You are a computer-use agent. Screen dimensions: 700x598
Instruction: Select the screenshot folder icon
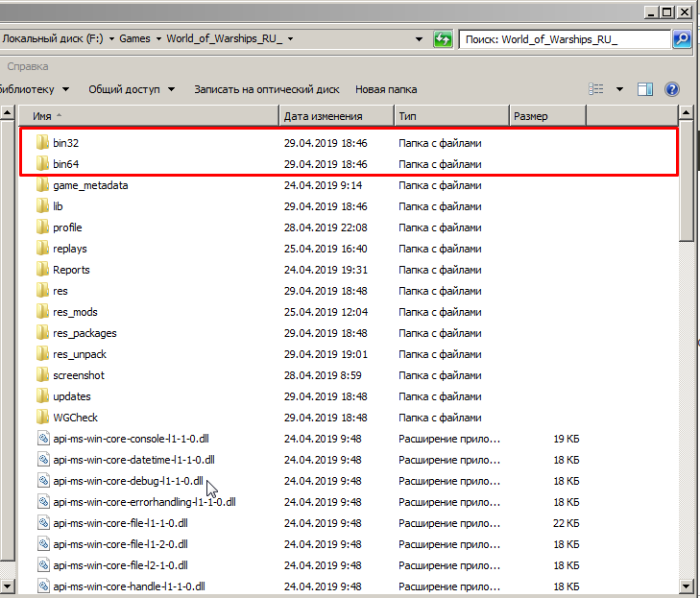coord(42,375)
